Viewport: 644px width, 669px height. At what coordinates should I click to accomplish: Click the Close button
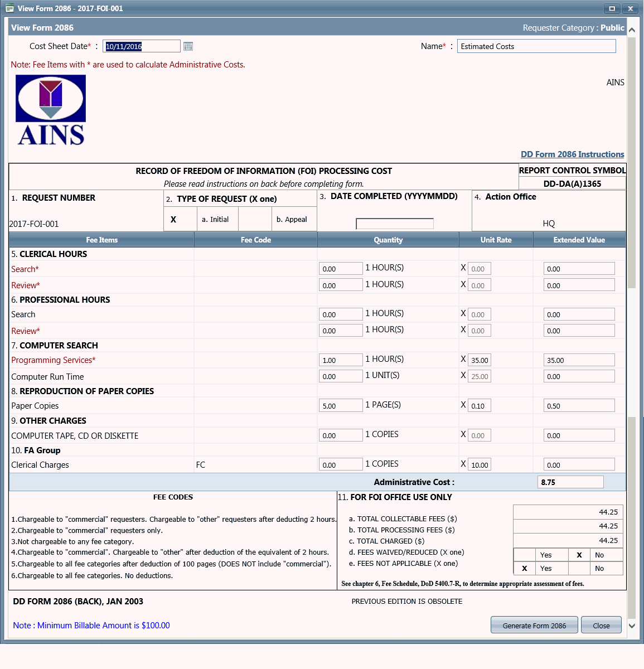[601, 626]
